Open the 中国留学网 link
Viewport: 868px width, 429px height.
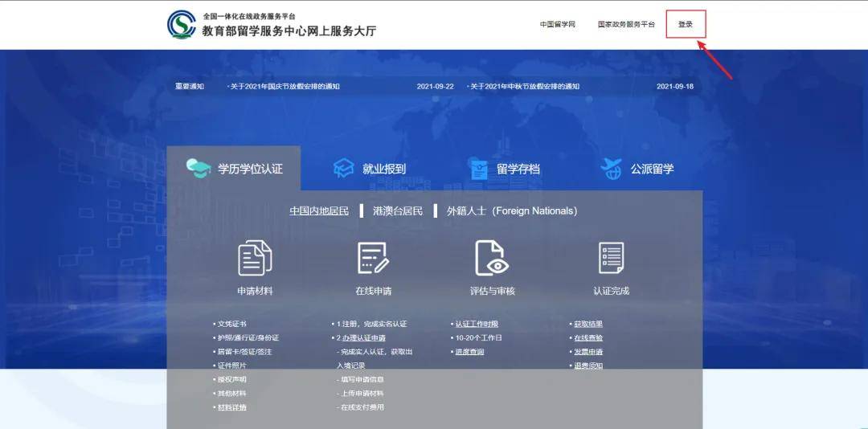coord(558,24)
